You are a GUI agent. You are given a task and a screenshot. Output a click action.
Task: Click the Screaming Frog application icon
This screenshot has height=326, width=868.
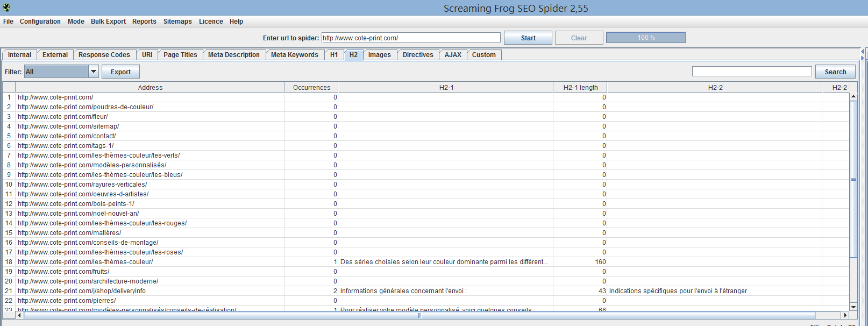(6, 8)
